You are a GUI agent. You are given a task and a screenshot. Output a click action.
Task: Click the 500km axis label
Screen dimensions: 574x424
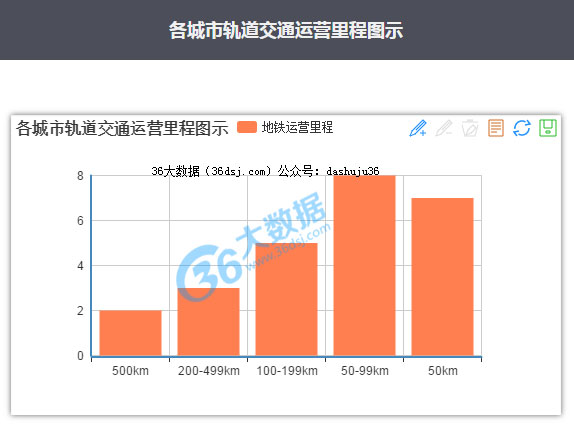[x=130, y=371]
